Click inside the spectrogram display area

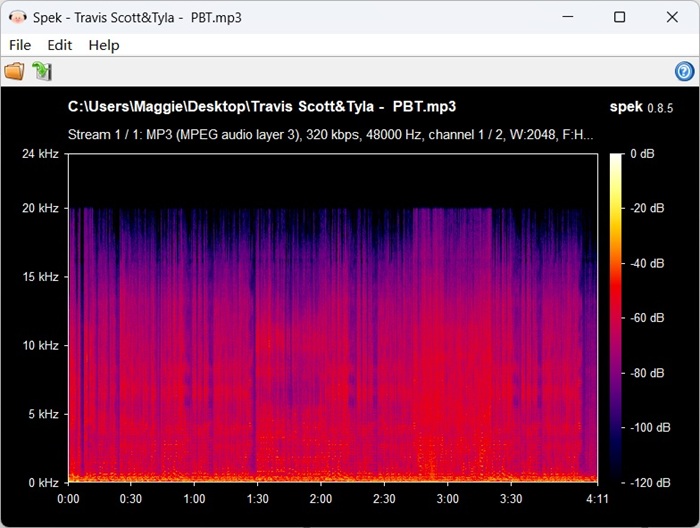pyautogui.click(x=333, y=318)
